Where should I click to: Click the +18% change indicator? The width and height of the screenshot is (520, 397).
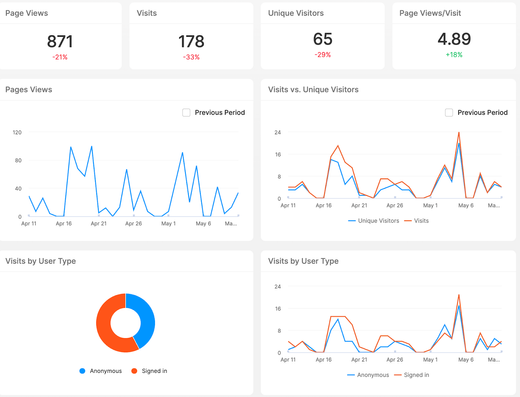tap(454, 55)
